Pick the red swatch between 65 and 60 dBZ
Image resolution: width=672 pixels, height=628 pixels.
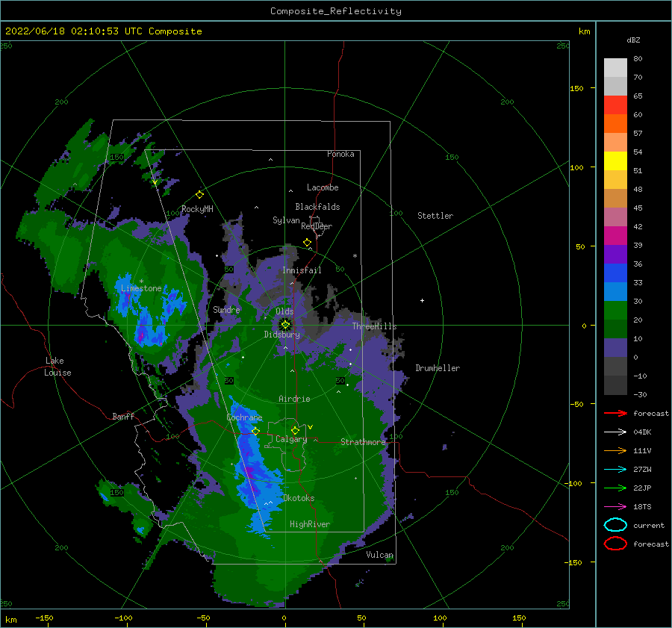click(615, 105)
